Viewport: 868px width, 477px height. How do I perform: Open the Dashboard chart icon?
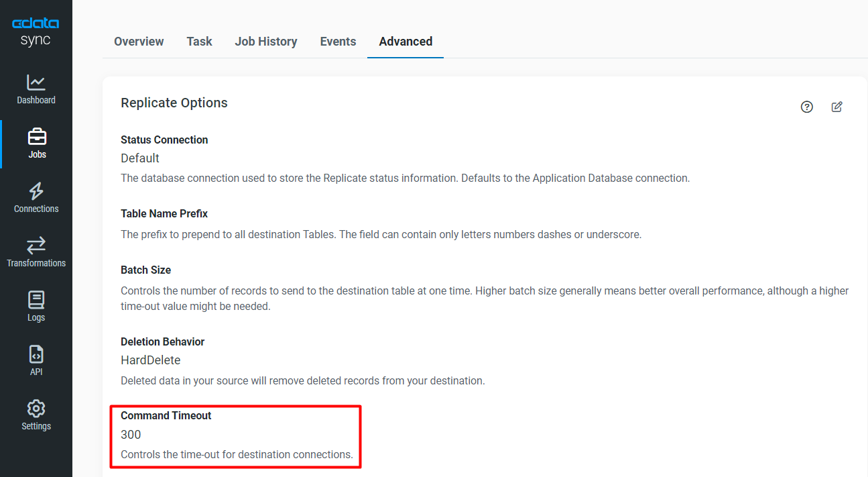(36, 83)
